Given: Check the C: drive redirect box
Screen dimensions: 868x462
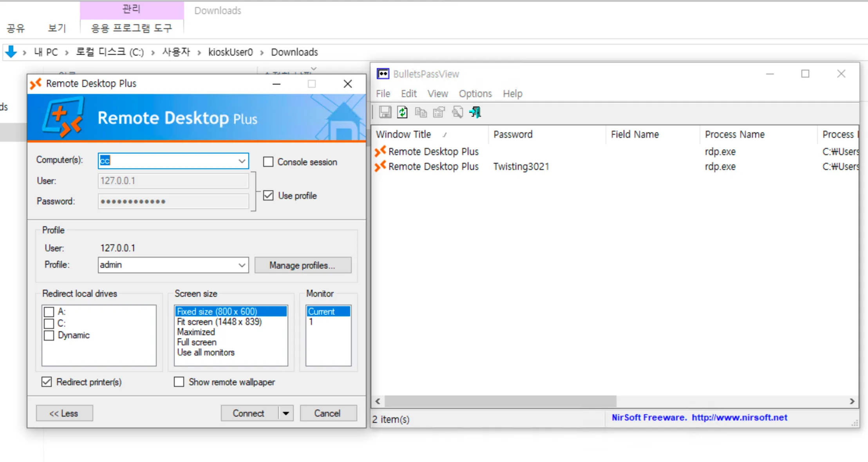Looking at the screenshot, I should point(49,323).
